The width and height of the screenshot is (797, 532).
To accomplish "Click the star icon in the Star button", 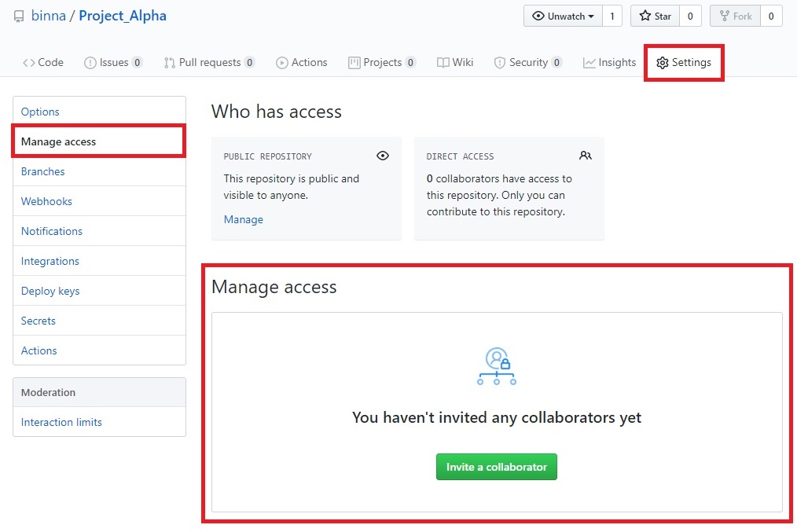I will [645, 15].
